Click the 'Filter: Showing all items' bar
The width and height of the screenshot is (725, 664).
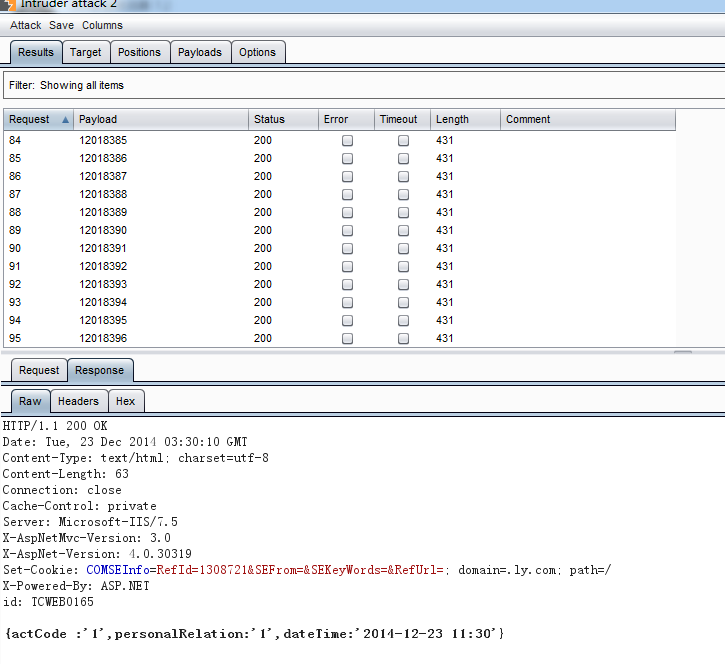(364, 85)
